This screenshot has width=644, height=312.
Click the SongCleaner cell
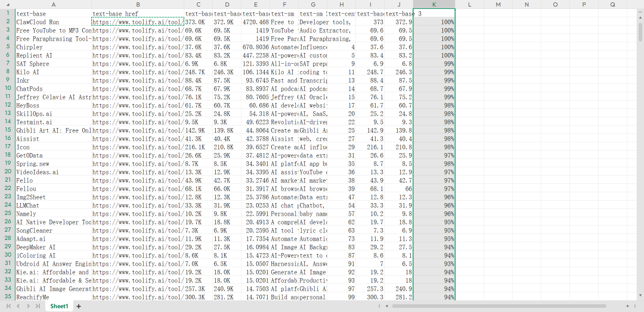pos(53,230)
